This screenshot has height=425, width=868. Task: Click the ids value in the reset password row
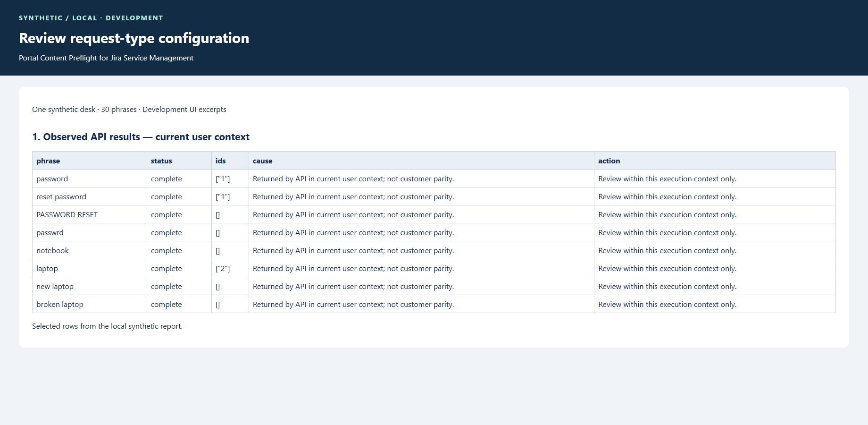pos(223,197)
